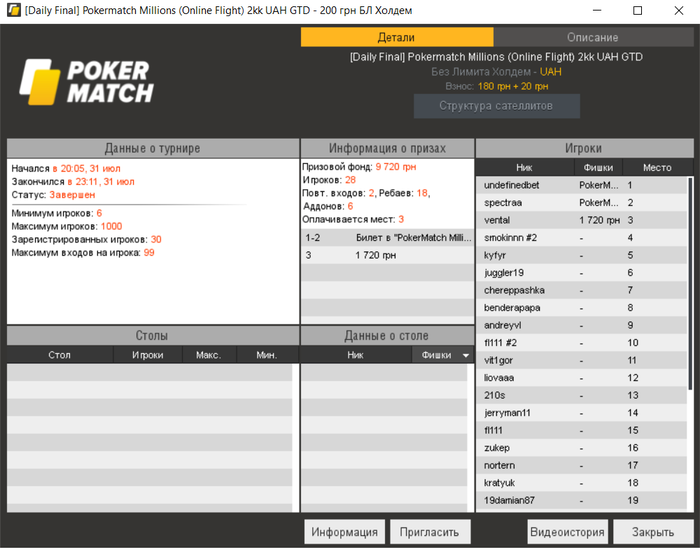Minimize the tournament window
This screenshot has height=552, width=700.
[x=597, y=10]
